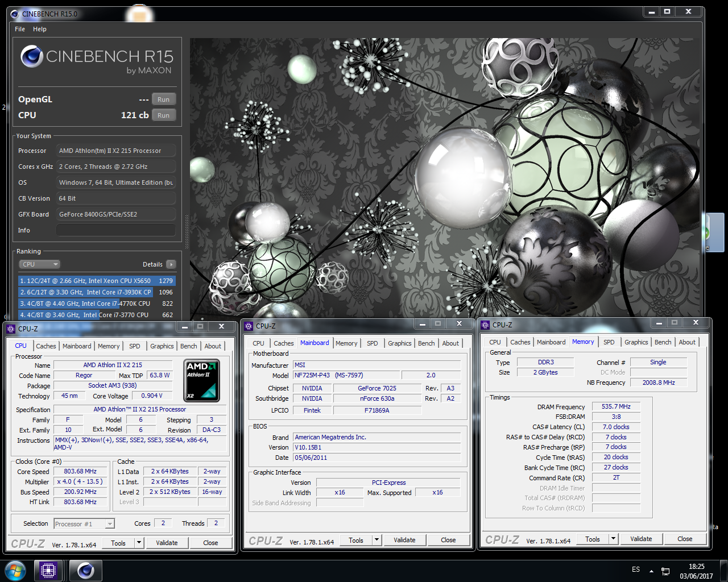Open ranking Details arrow button
The image size is (728, 582).
[171, 264]
